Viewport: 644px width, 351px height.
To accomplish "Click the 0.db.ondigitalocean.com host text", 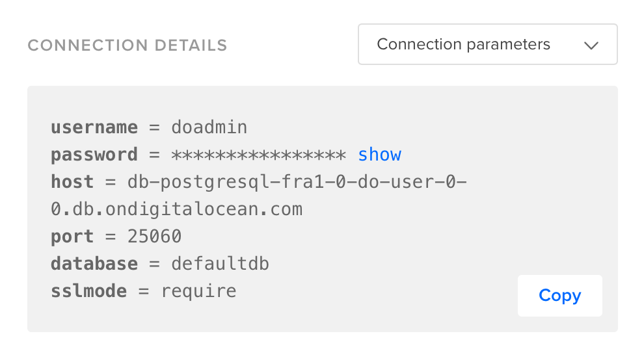I will [x=176, y=209].
